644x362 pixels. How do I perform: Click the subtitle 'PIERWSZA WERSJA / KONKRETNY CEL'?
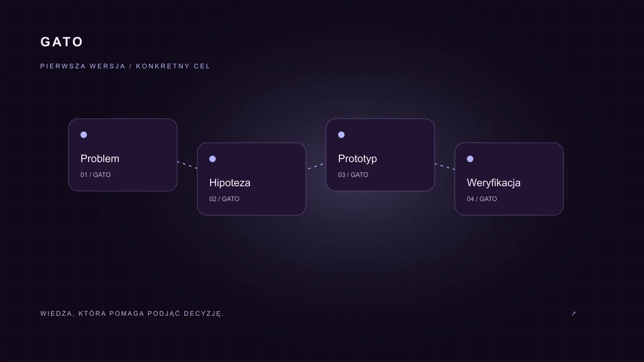tap(125, 66)
